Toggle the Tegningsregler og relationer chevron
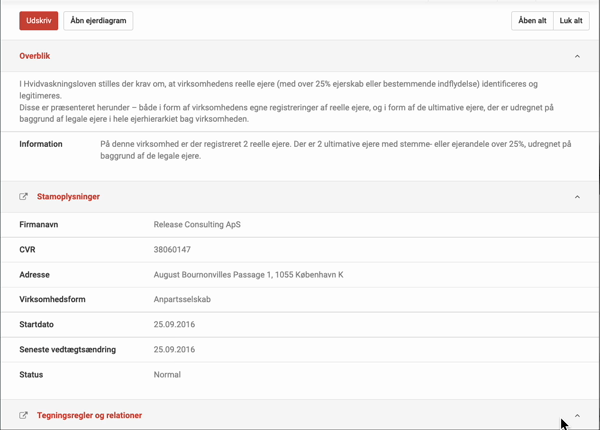This screenshot has height=430, width=600. (x=577, y=415)
